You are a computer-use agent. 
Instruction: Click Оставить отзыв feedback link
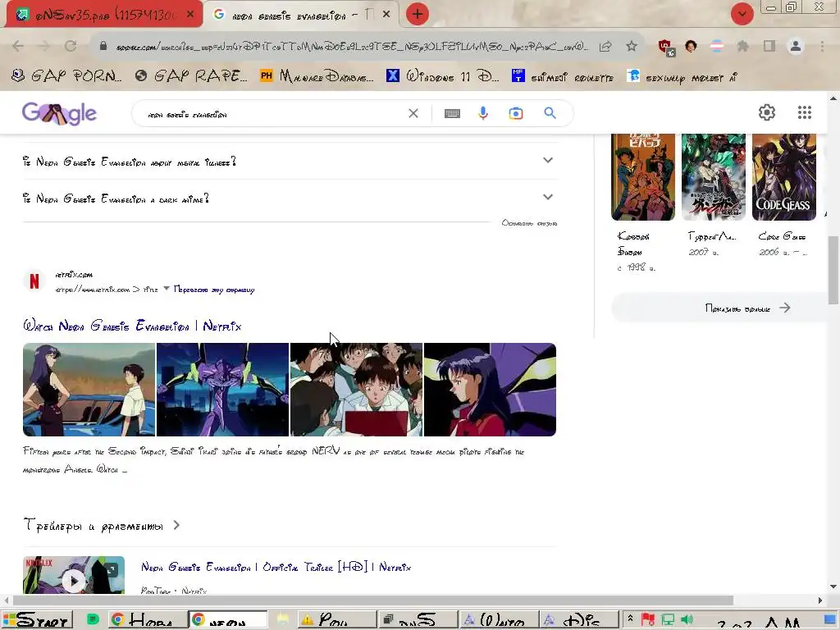point(529,223)
